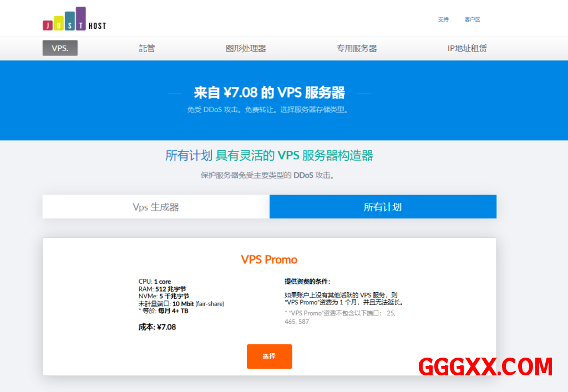Open the VPS. navigation tab
This screenshot has height=392, width=568.
(60, 48)
